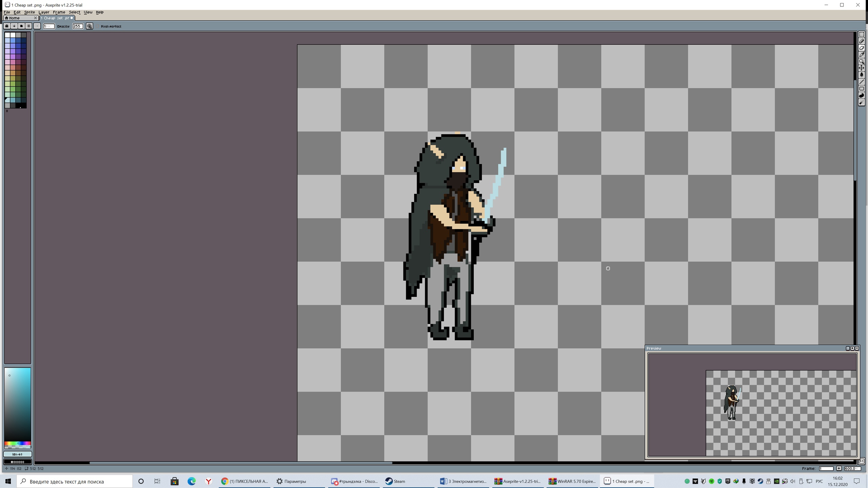This screenshot has height=488, width=868.
Task: Select the Contour blob tool
Action: pos(862,96)
